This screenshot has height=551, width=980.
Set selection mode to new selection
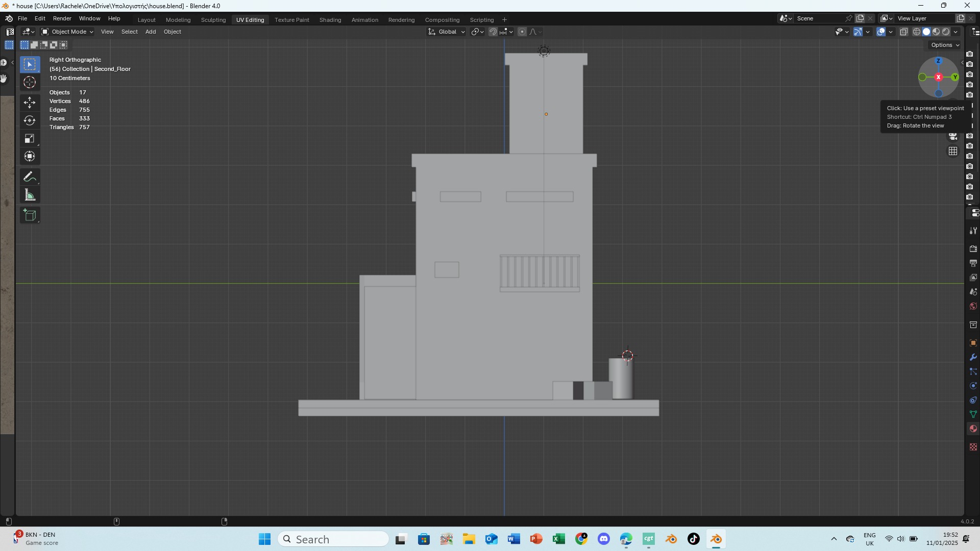tap(24, 45)
